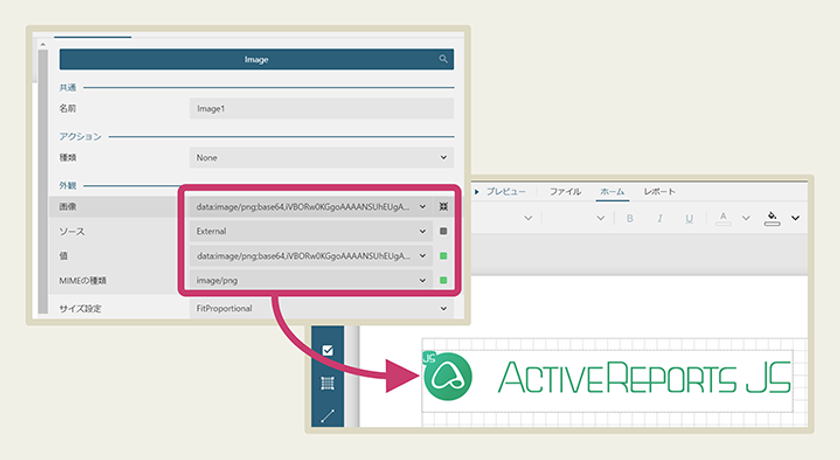Click the properties panel scroll-up arrow
This screenshot has width=840, height=460.
coord(43,44)
